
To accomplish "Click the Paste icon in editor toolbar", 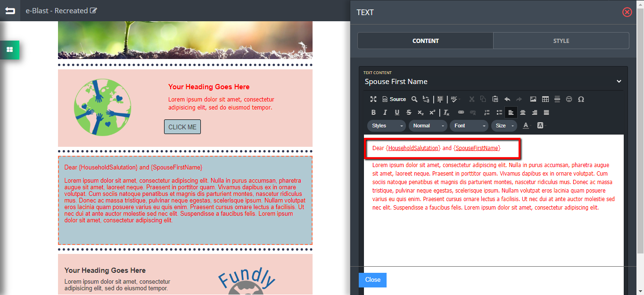I will [495, 99].
